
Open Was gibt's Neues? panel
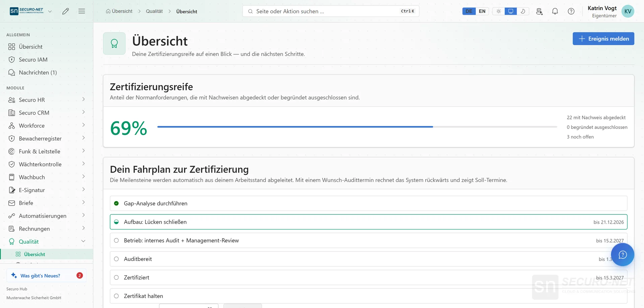[x=46, y=276]
